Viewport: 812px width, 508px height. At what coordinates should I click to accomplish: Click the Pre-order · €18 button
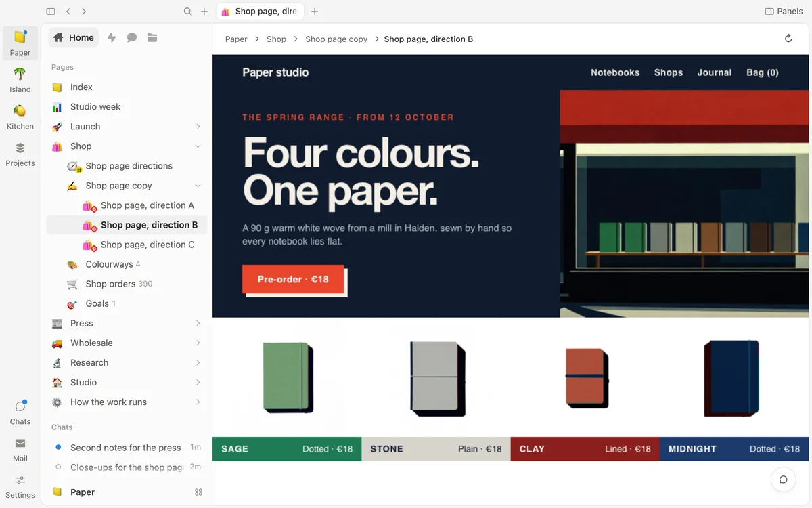pyautogui.click(x=293, y=279)
